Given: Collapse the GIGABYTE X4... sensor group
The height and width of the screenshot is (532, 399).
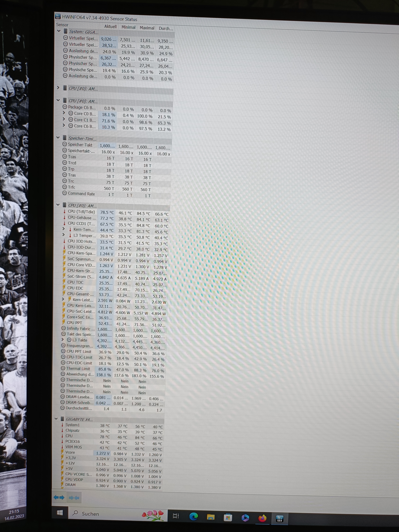Looking at the screenshot, I should click(56, 418).
